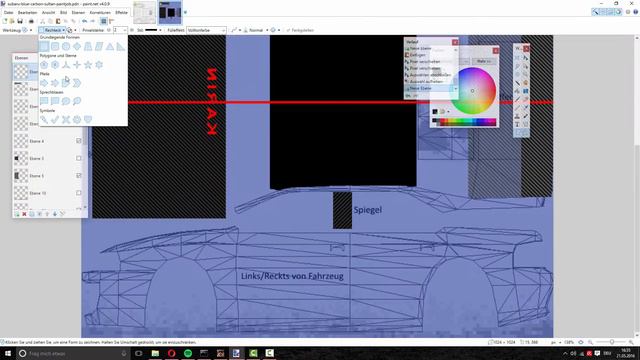Image resolution: width=640 pixels, height=360 pixels.
Task: Add new layer in Ebenen panel
Action: (17, 214)
